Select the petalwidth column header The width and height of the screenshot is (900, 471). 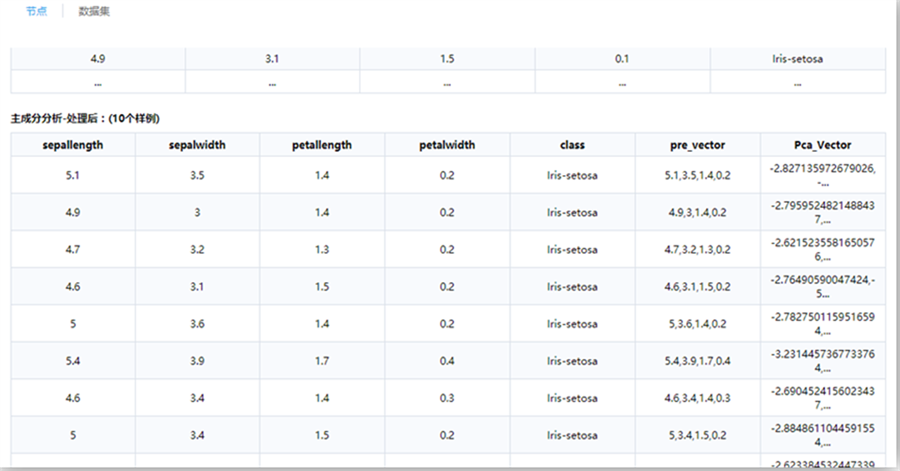point(446,145)
